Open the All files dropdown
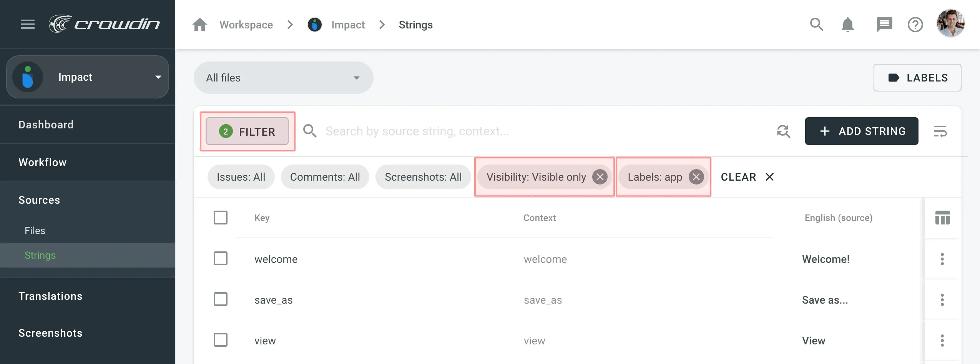The image size is (980, 364). [x=282, y=77]
